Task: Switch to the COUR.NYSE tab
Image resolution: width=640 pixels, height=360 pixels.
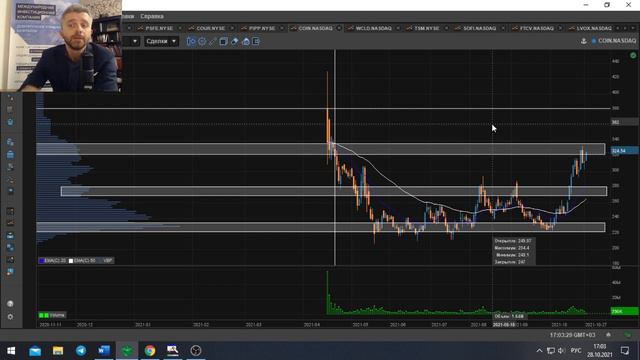Action: (211, 28)
